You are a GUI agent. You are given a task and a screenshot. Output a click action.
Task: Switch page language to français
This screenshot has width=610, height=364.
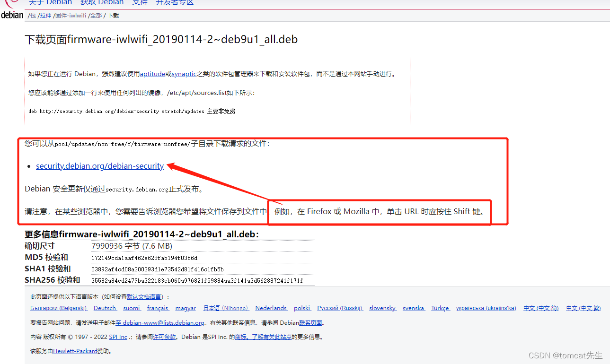[x=158, y=308]
